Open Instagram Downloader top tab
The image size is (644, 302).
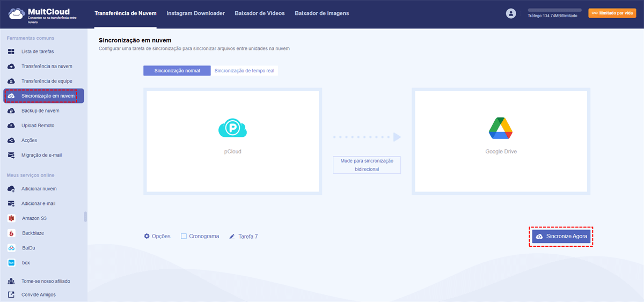click(195, 13)
